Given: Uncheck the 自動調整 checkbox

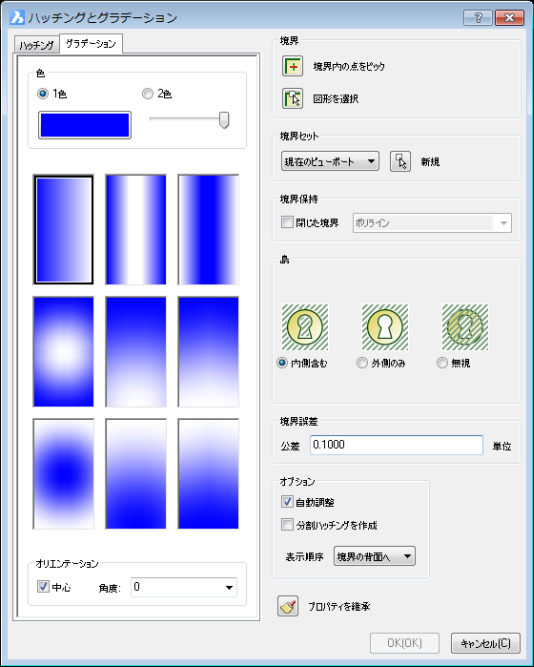Looking at the screenshot, I should pyautogui.click(x=287, y=502).
